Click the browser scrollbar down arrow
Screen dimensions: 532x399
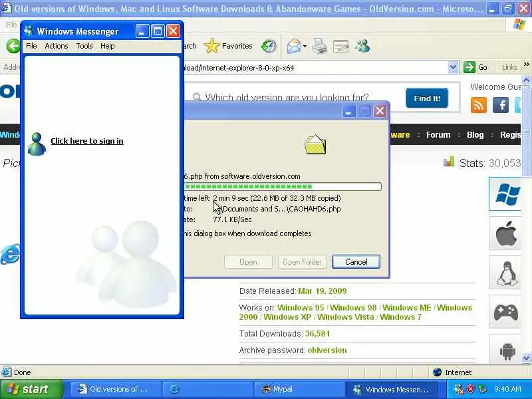pyautogui.click(x=526, y=358)
